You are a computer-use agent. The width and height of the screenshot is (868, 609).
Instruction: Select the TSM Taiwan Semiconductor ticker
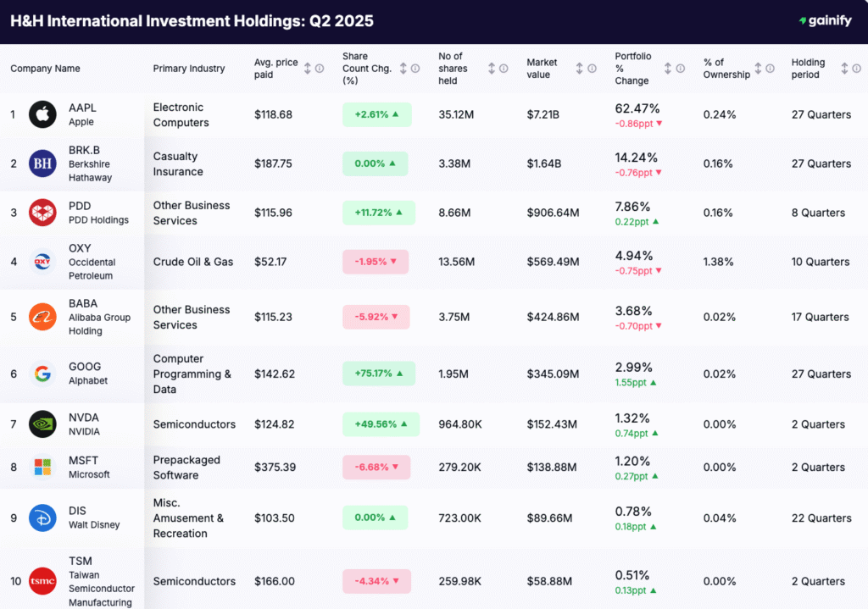[81, 561]
